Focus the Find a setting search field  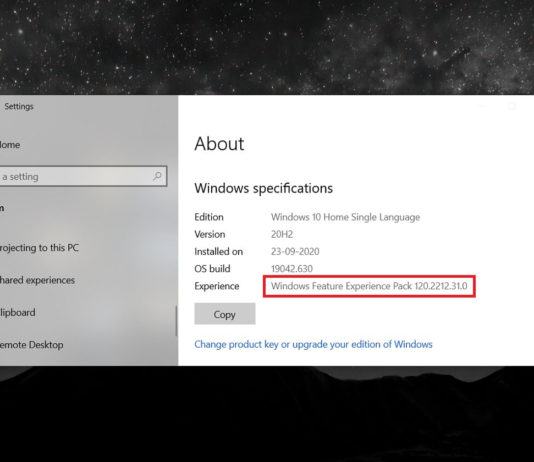pos(83,176)
